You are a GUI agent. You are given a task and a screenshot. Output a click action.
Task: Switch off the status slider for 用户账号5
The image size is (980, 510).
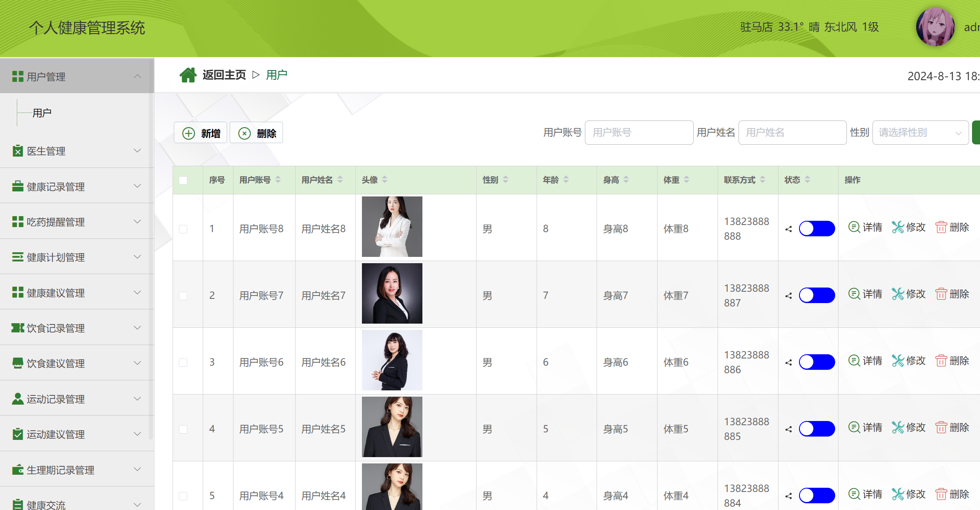816,429
